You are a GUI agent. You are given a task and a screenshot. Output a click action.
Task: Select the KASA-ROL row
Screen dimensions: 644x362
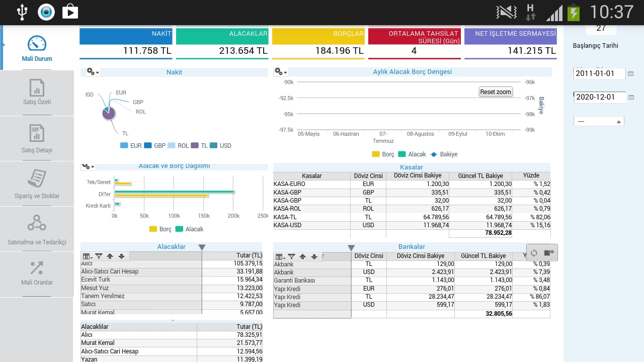click(x=412, y=209)
